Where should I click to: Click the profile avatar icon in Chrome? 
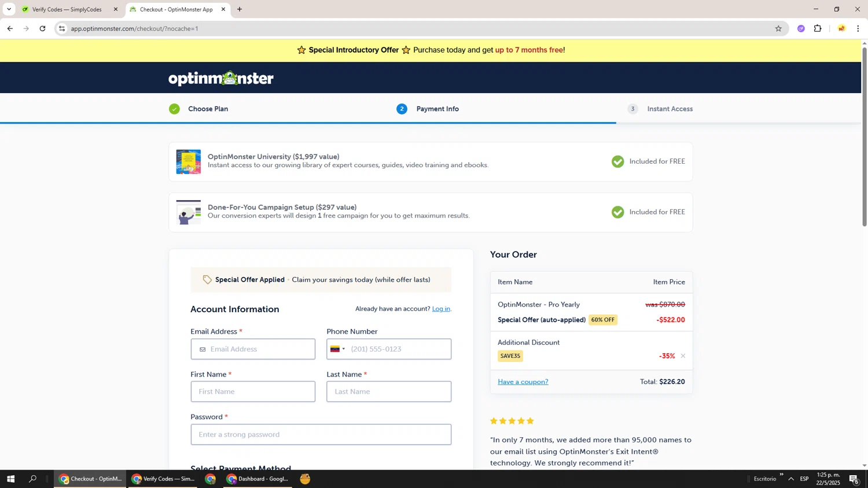pyautogui.click(x=841, y=28)
